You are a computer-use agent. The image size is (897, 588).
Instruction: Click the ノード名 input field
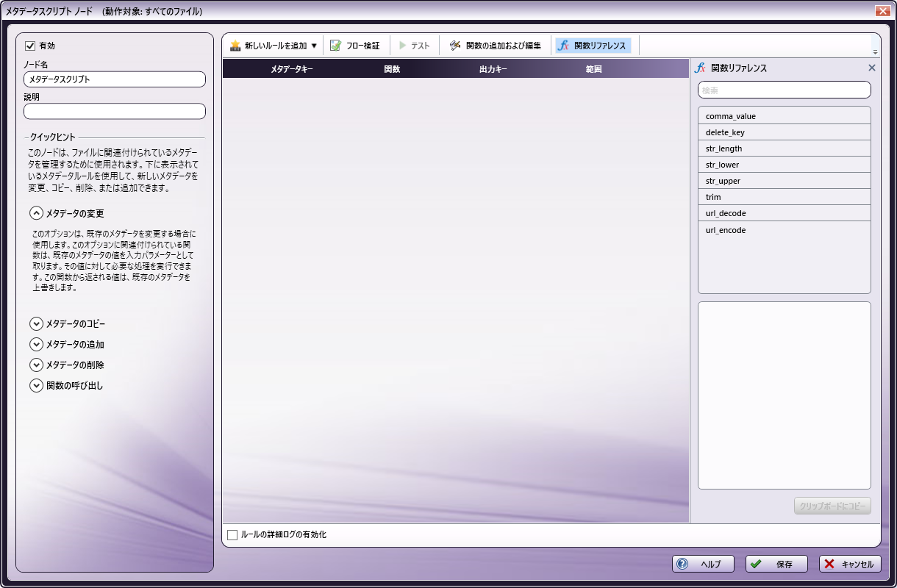click(x=115, y=79)
